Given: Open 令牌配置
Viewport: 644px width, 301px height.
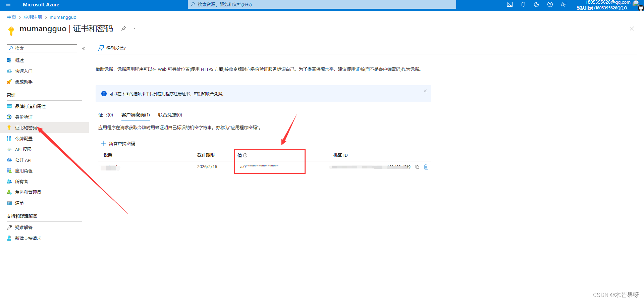Looking at the screenshot, I should pos(24,139).
